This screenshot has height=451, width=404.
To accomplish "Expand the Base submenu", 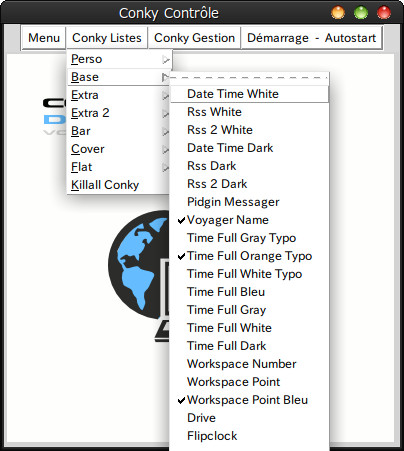I will pyautogui.click(x=119, y=77).
